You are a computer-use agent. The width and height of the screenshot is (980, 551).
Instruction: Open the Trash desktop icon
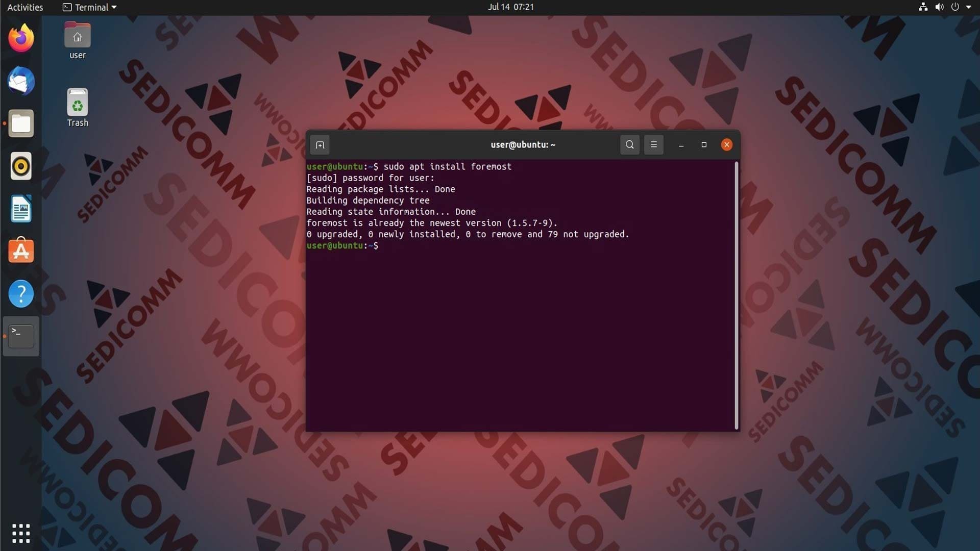pos(77,108)
